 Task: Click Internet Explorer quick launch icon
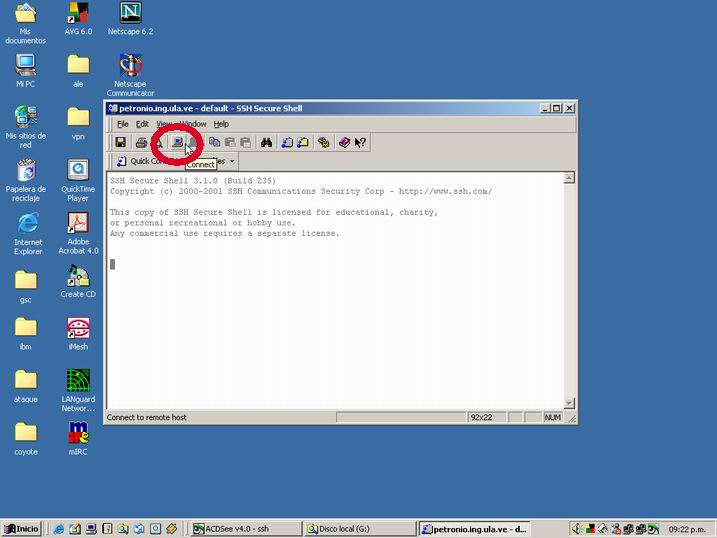[59, 529]
